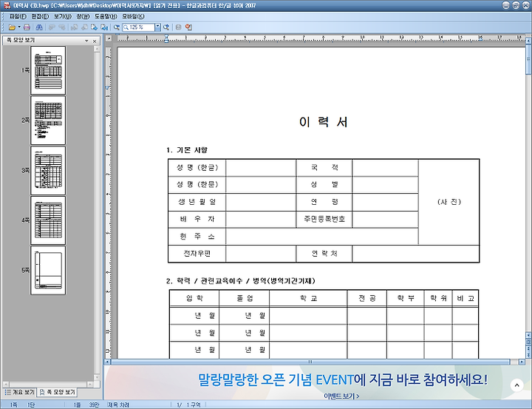Click the 연 락 처 label cell

coord(324,254)
